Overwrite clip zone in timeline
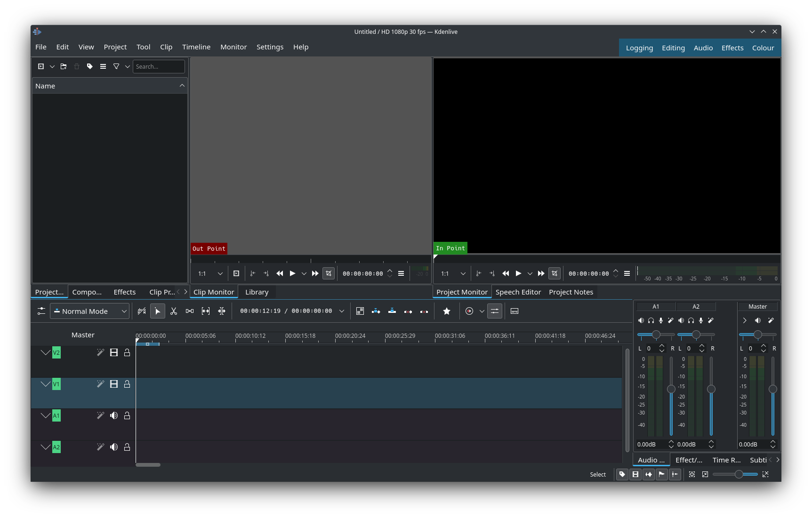The height and width of the screenshot is (518, 812). 392,311
